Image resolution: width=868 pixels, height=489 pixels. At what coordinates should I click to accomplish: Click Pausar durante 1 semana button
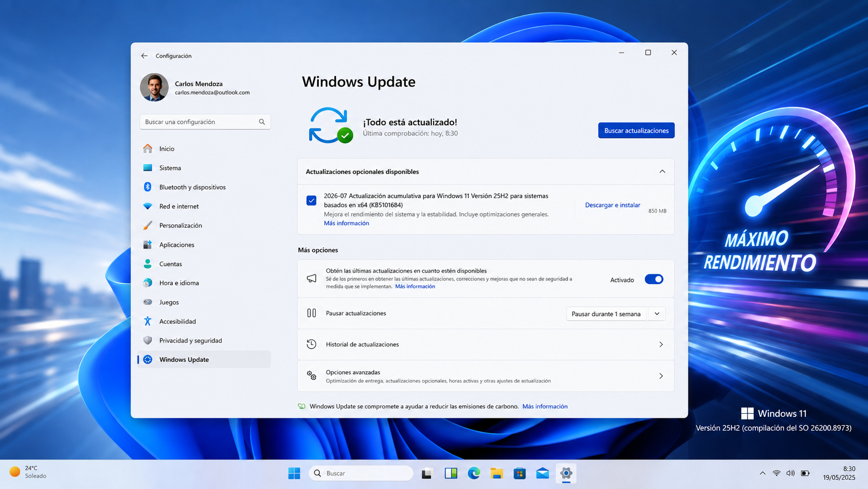point(606,314)
